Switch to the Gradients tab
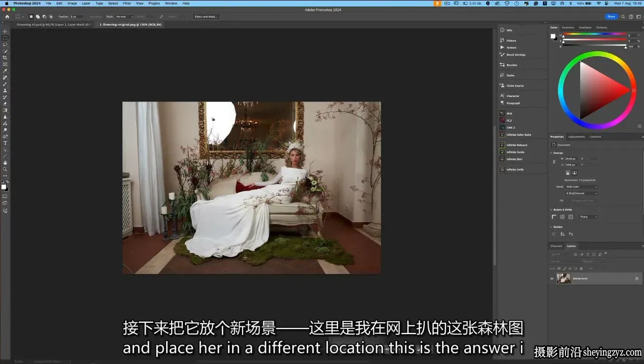Viewport: 644px width, 364px height. pyautogui.click(x=585, y=28)
